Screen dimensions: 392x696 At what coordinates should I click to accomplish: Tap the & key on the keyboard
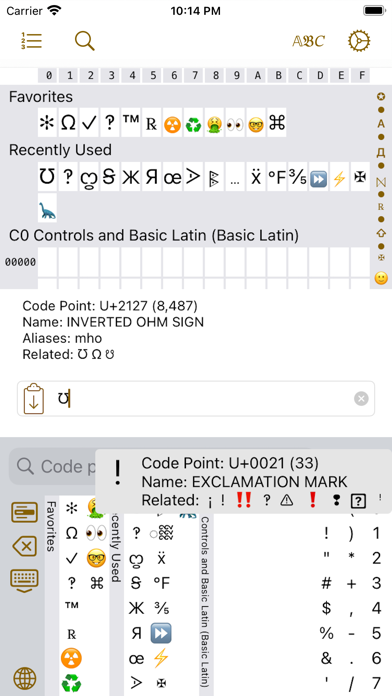[326, 658]
